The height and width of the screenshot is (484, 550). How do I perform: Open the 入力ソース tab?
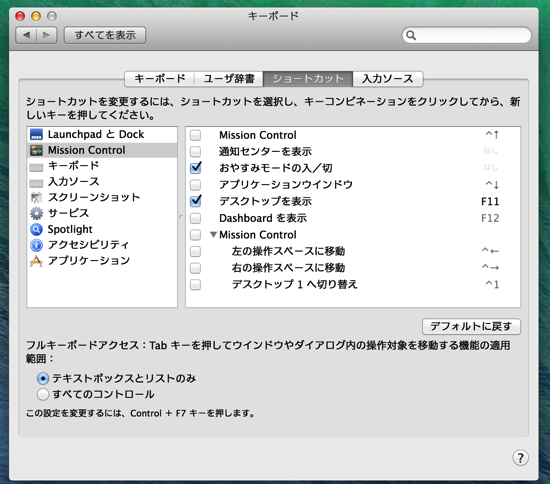388,79
